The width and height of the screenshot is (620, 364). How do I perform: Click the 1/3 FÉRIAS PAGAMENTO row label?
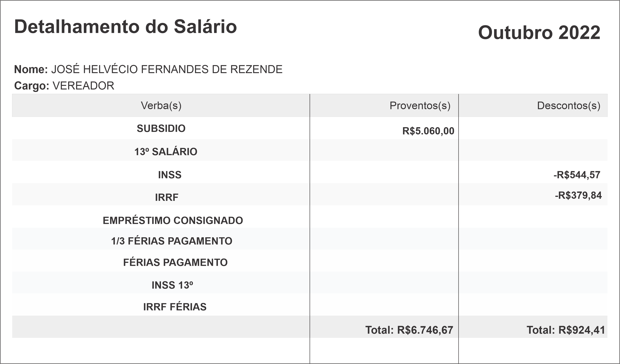(172, 241)
